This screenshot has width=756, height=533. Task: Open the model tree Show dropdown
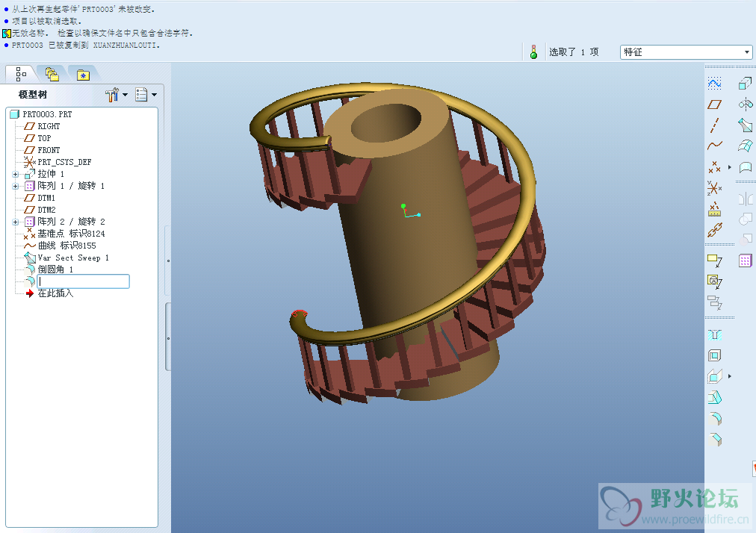click(x=146, y=95)
